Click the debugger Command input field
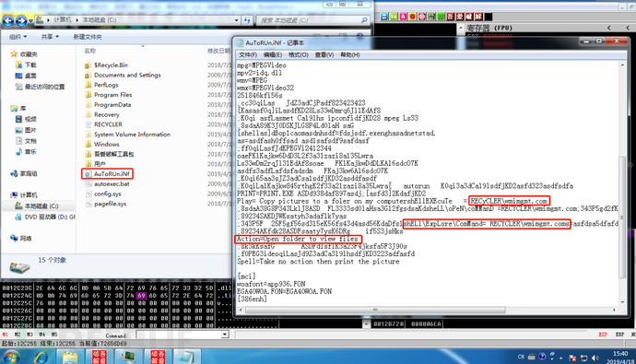Image resolution: width=636 pixels, height=364 pixels. click(179, 335)
